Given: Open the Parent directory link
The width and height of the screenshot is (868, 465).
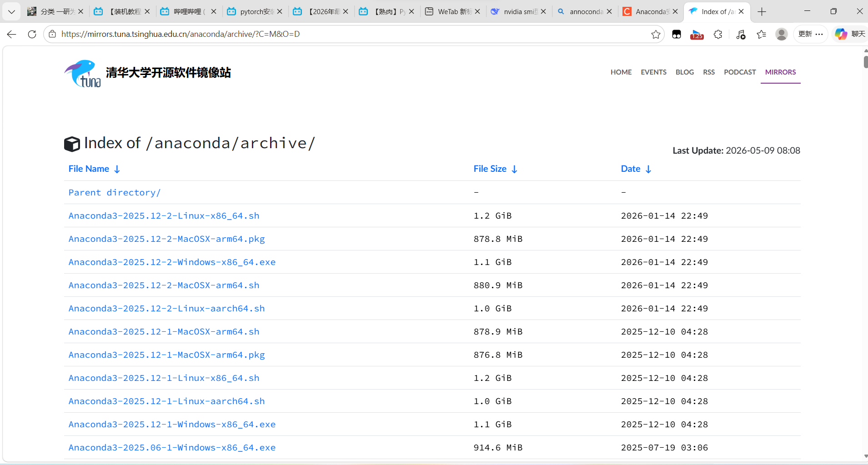Looking at the screenshot, I should 114,193.
